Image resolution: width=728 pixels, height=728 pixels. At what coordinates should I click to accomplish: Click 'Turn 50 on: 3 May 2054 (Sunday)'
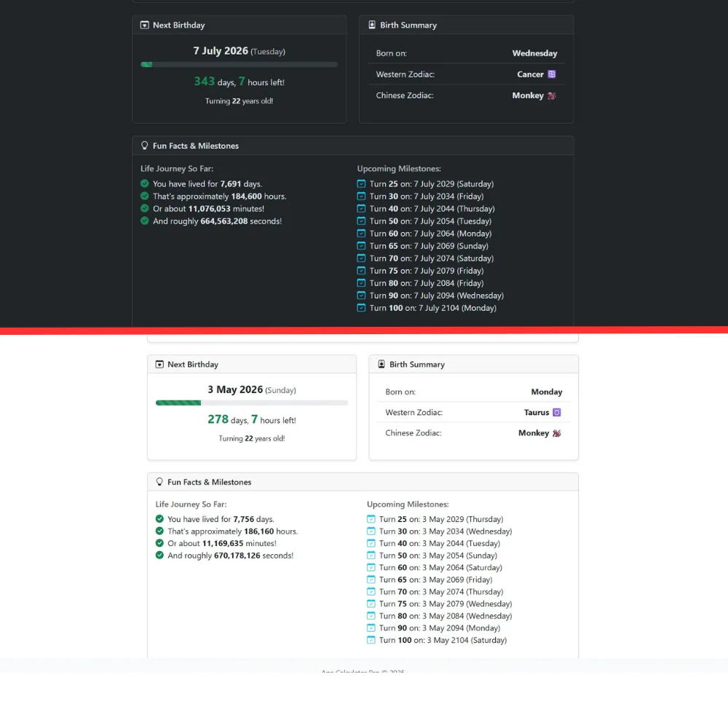coord(438,555)
